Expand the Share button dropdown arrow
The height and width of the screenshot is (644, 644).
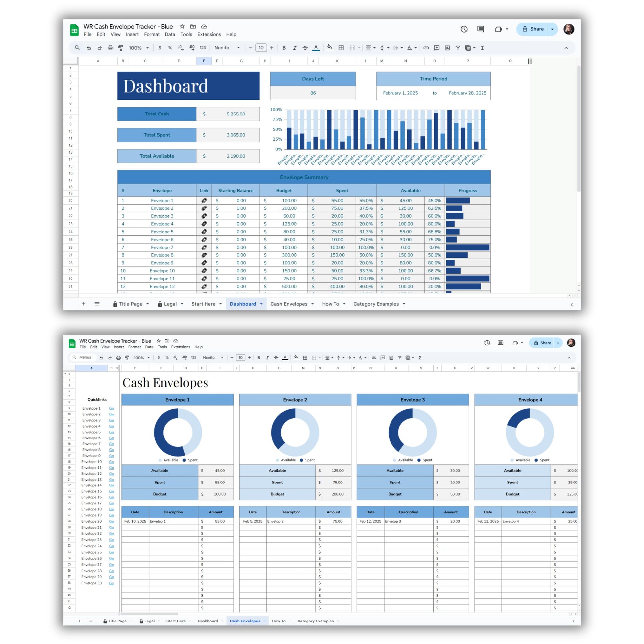click(x=552, y=29)
